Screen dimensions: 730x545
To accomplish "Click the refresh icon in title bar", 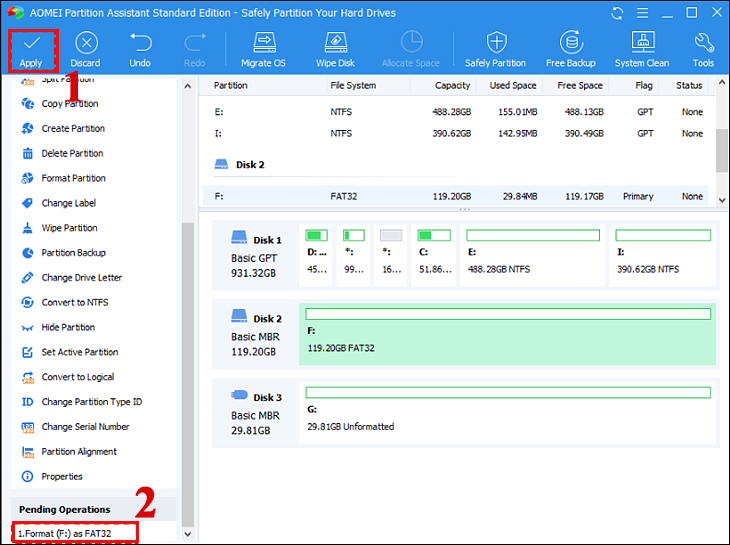I will [x=617, y=13].
